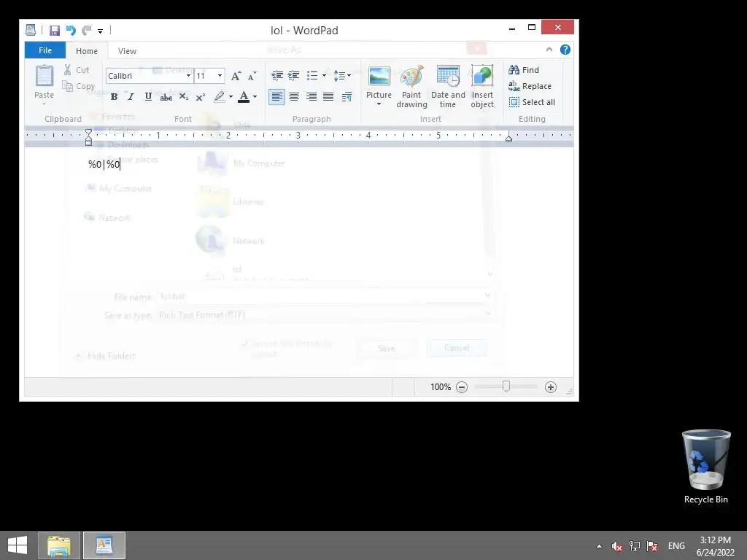Open font color dropdown arrow
The image size is (747, 560).
click(255, 97)
